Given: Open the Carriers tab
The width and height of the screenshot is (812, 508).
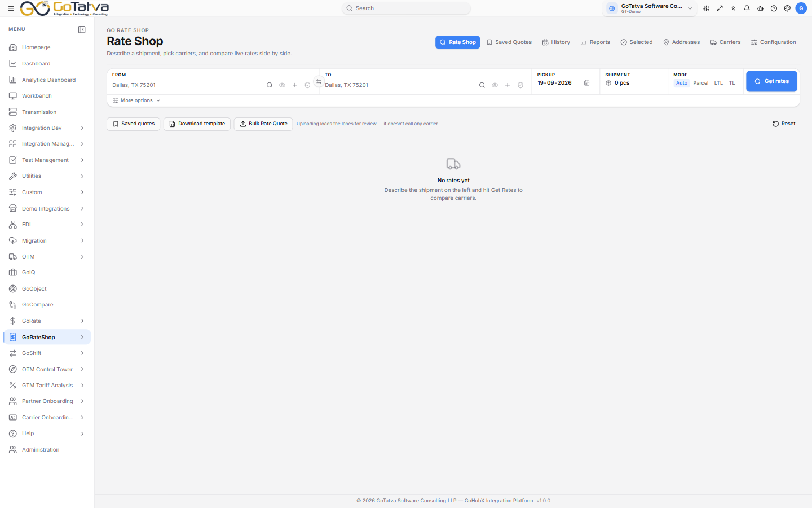Looking at the screenshot, I should [x=725, y=42].
